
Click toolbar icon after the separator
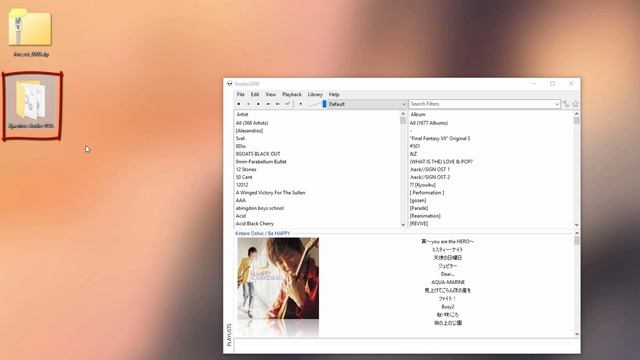point(300,104)
